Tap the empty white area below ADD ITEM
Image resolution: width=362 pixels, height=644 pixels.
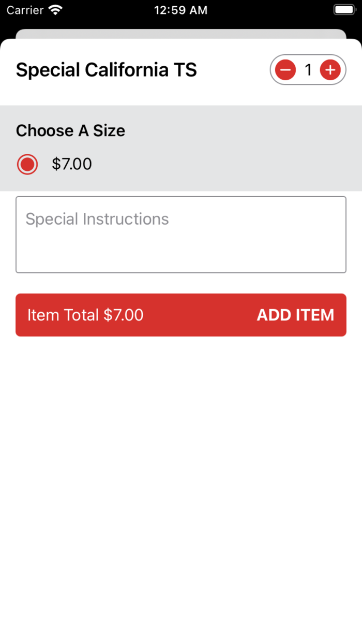181,466
